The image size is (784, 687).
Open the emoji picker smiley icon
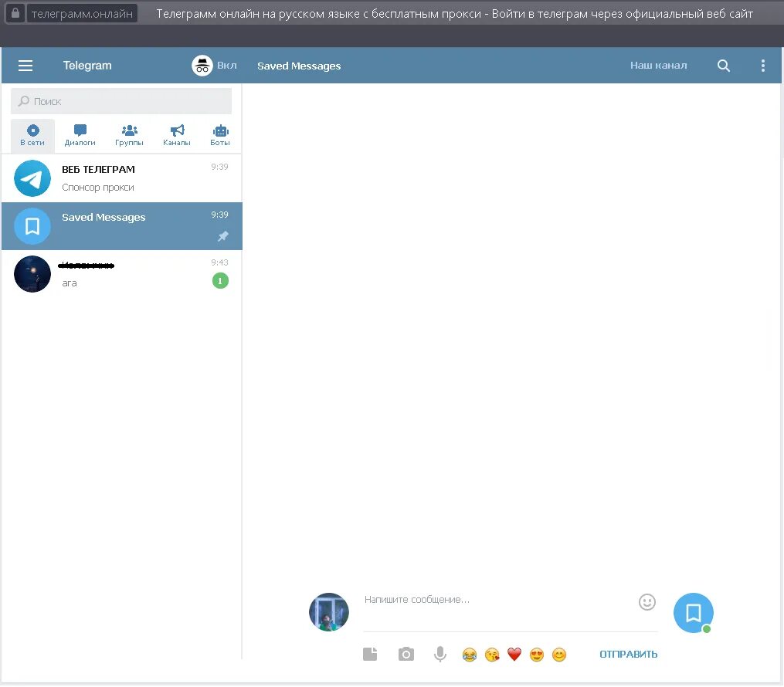pyautogui.click(x=647, y=602)
